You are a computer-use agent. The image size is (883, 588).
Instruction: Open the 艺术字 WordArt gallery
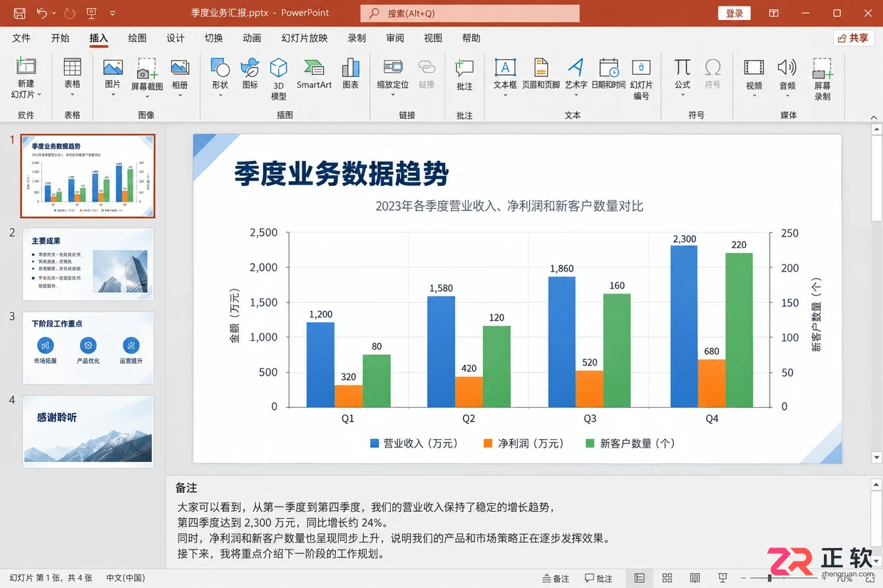tap(576, 78)
